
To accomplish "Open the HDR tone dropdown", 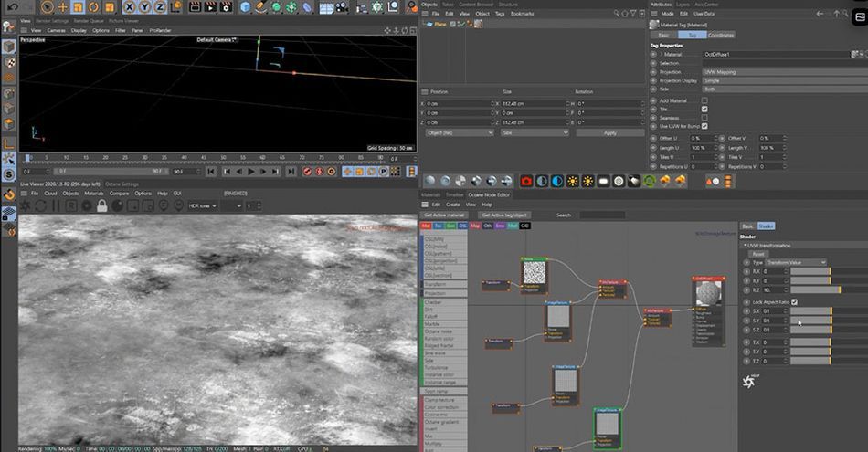I will coord(203,205).
